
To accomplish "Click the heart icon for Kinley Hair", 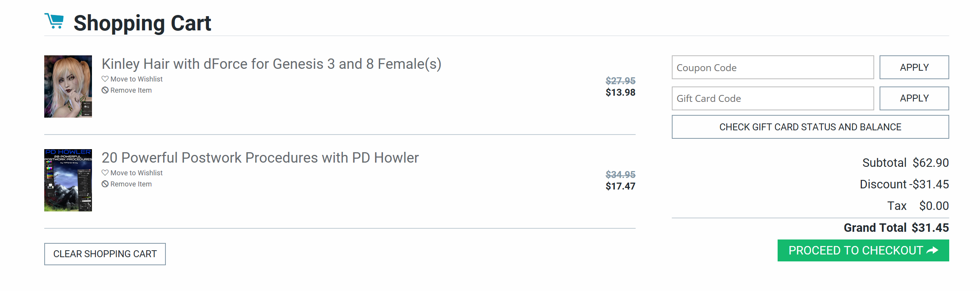I will point(105,79).
